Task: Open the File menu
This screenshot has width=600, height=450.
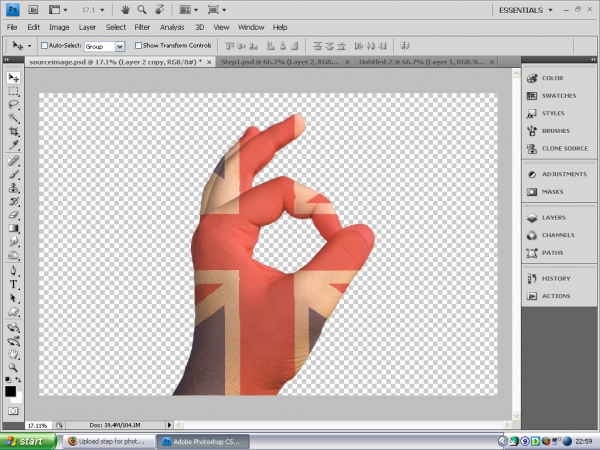Action: coord(12,27)
